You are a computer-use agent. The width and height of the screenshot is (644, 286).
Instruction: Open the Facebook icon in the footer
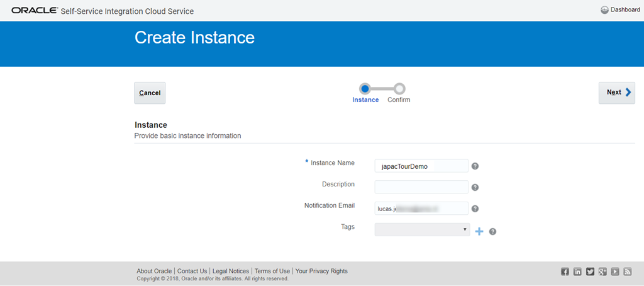pyautogui.click(x=565, y=272)
